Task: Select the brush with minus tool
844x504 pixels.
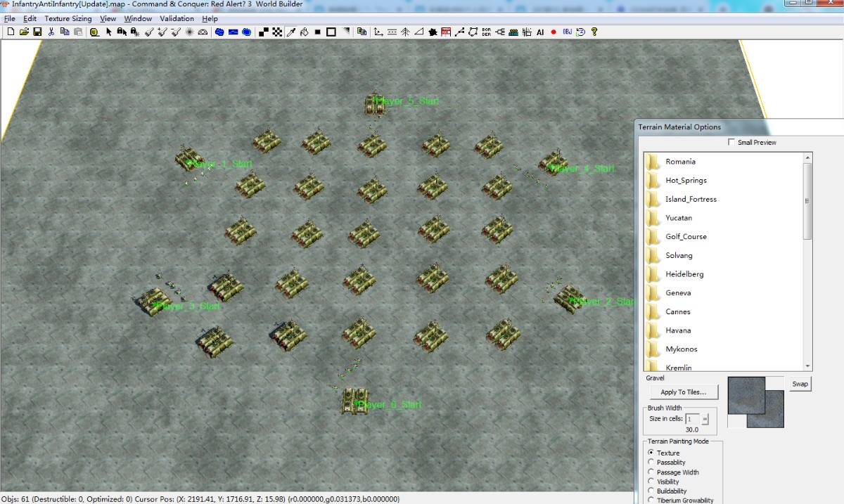Action: 176,32
